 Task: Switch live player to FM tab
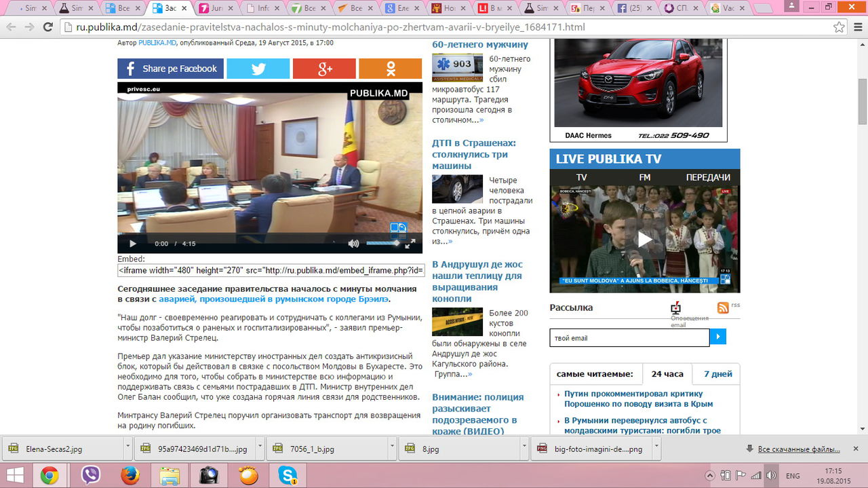(644, 177)
